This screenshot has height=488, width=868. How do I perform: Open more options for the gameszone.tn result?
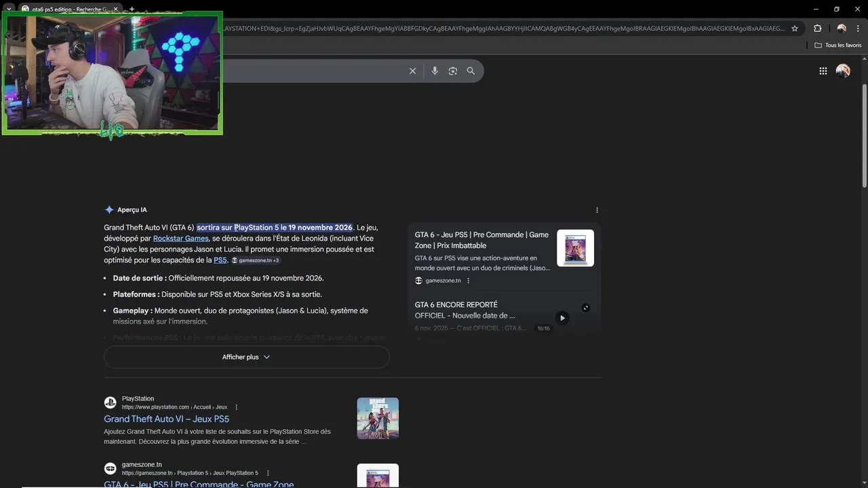[x=268, y=473]
